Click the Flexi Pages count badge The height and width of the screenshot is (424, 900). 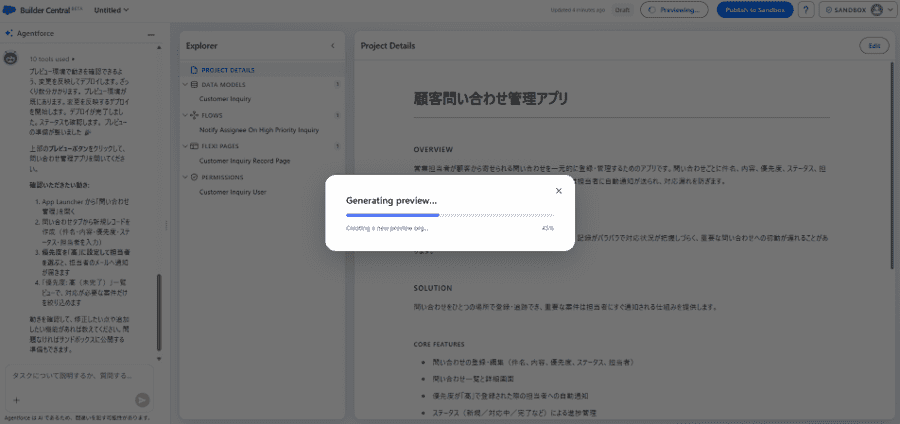pos(338,146)
